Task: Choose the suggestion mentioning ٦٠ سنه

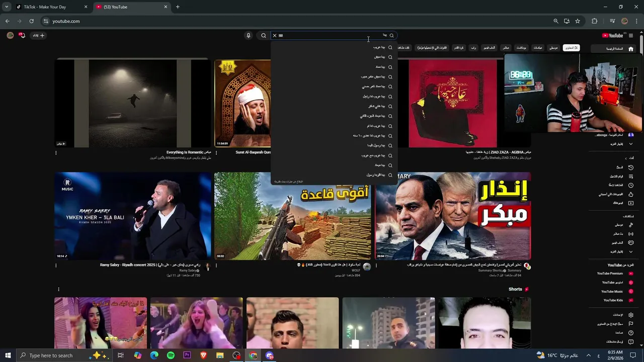Action: [334, 136]
